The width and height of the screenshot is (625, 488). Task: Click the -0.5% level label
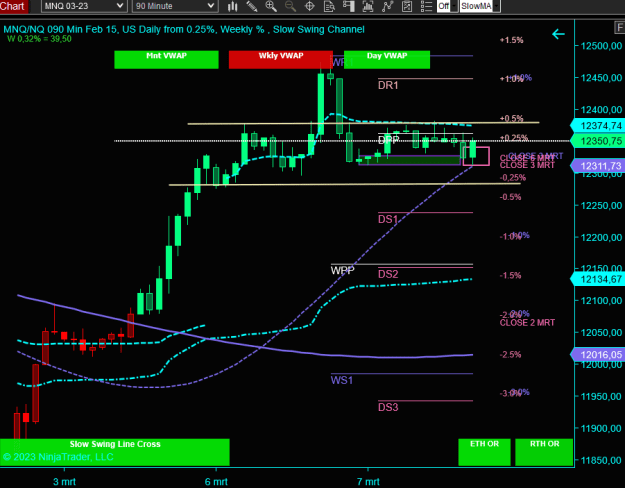tap(510, 197)
